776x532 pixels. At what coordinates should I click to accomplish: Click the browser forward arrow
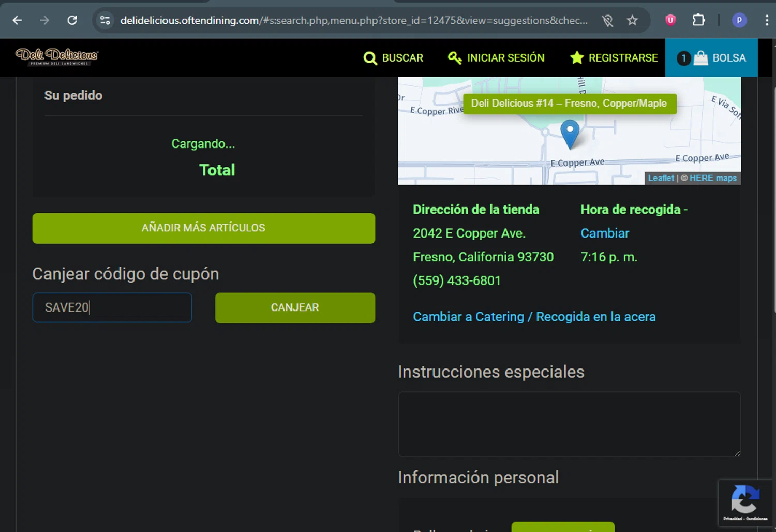44,20
